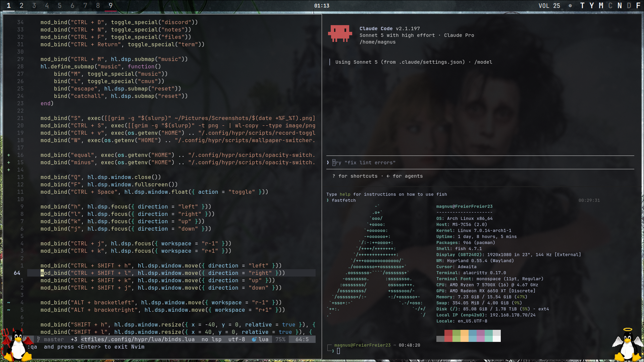The height and width of the screenshot is (362, 644).
Task: Click the "Terminal: alacritty 0.17.0" line
Action: click(471, 273)
